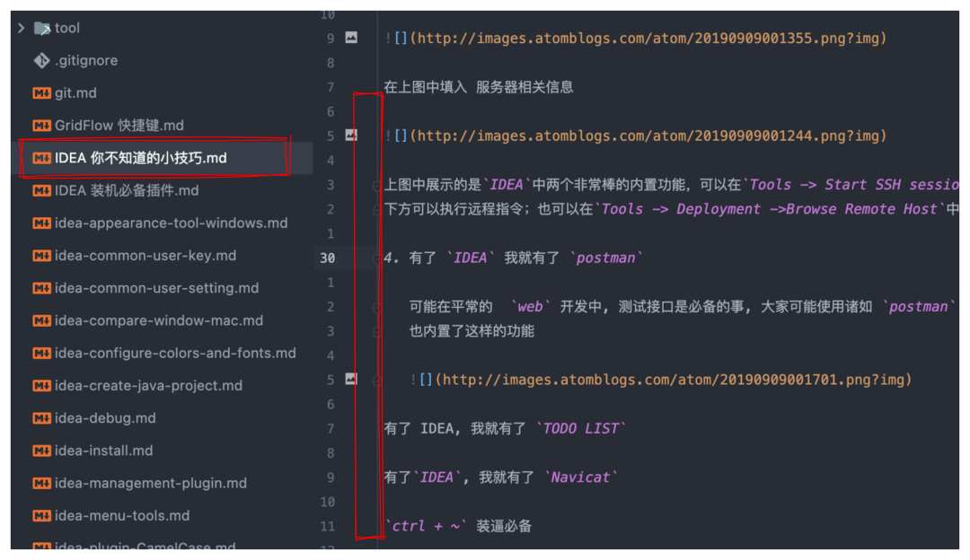The height and width of the screenshot is (560, 970).
Task: Click the markdown icon next to idea-menu-tools.md
Action: (x=40, y=515)
